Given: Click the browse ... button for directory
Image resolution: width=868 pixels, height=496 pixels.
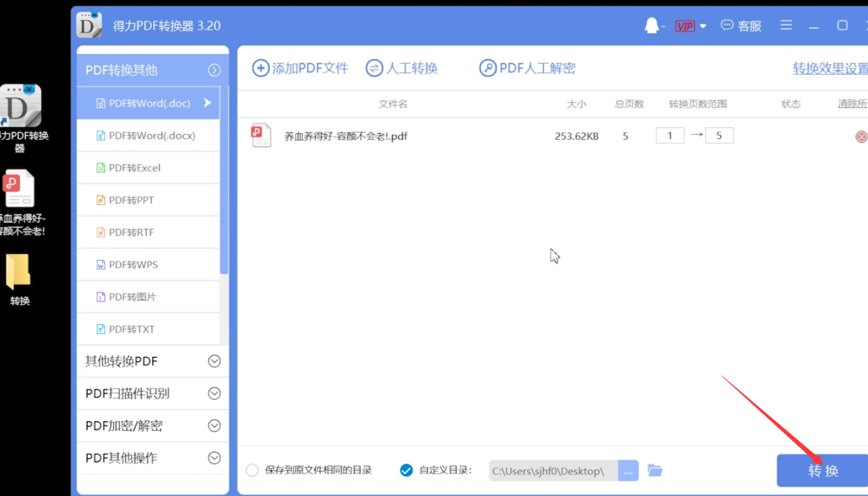Looking at the screenshot, I should 628,471.
